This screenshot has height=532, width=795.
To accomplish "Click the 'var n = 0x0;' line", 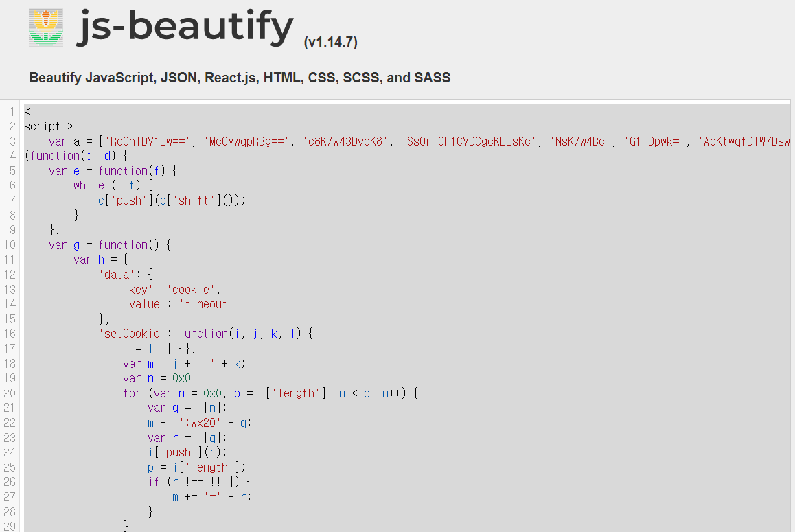I will [x=160, y=378].
